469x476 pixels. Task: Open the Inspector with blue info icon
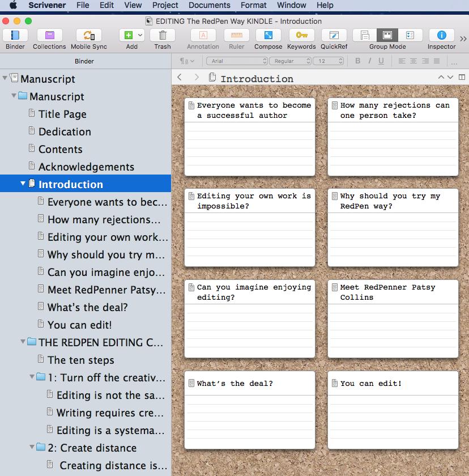pyautogui.click(x=441, y=36)
